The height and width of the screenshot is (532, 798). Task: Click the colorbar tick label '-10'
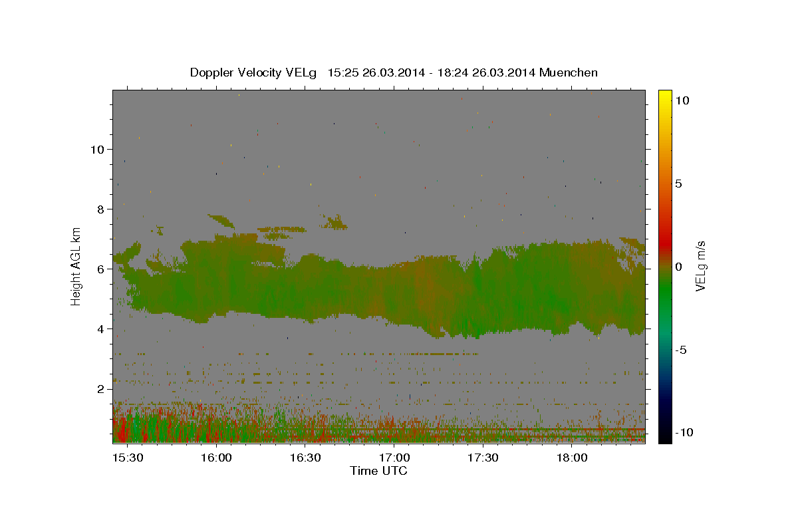(x=684, y=433)
